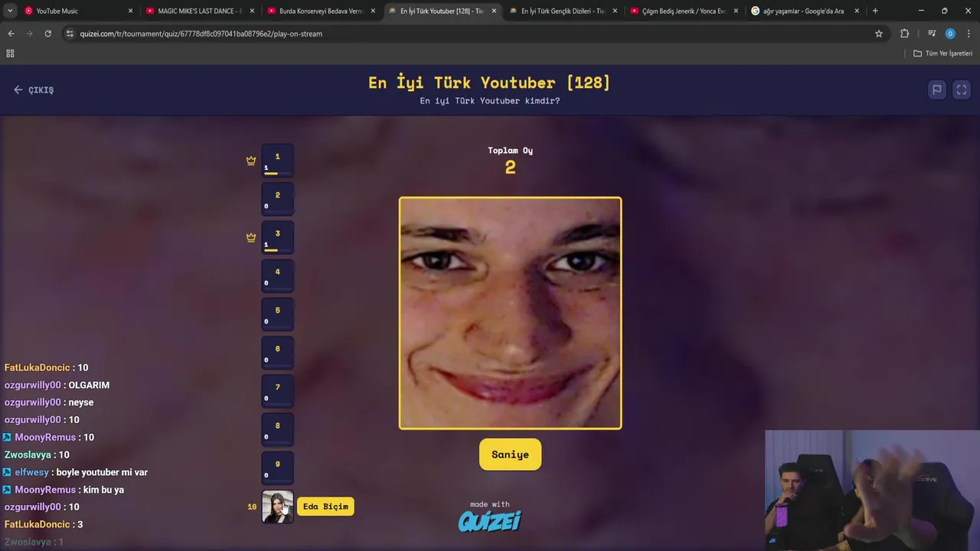Toggle fullscreen mode icon

click(x=962, y=90)
